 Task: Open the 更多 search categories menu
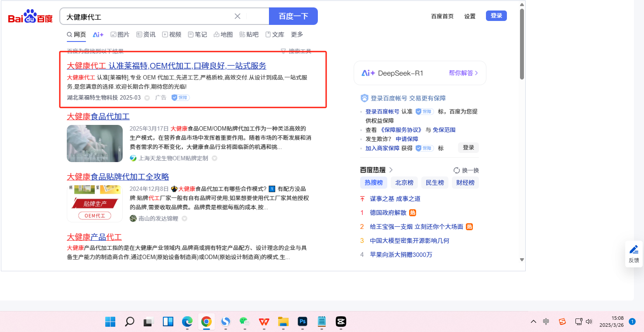tap(297, 35)
